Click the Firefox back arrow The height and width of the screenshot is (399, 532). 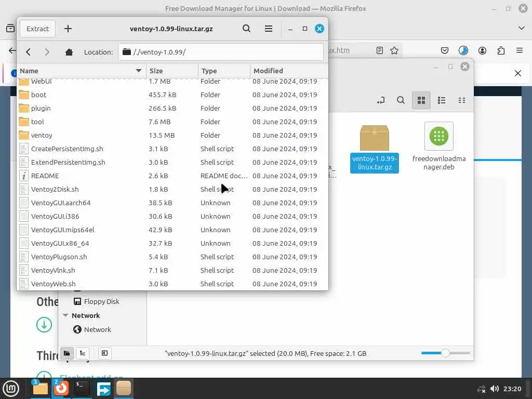pos(12,50)
